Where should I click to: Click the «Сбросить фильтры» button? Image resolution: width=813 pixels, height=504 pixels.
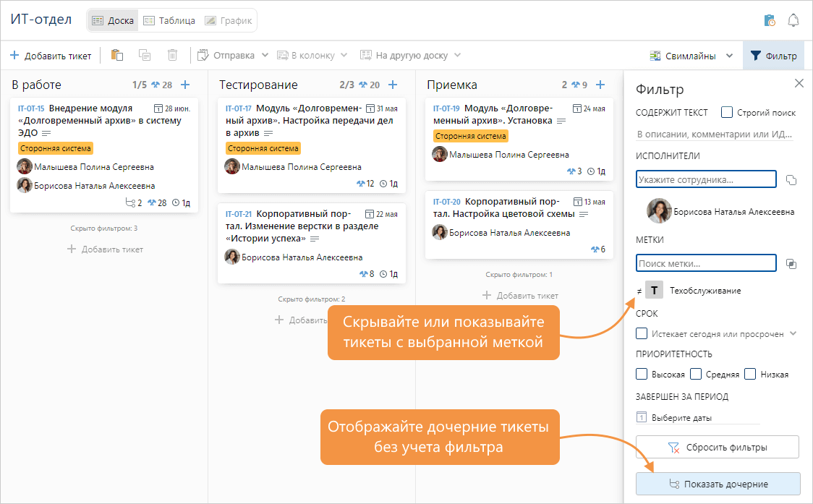(x=717, y=447)
